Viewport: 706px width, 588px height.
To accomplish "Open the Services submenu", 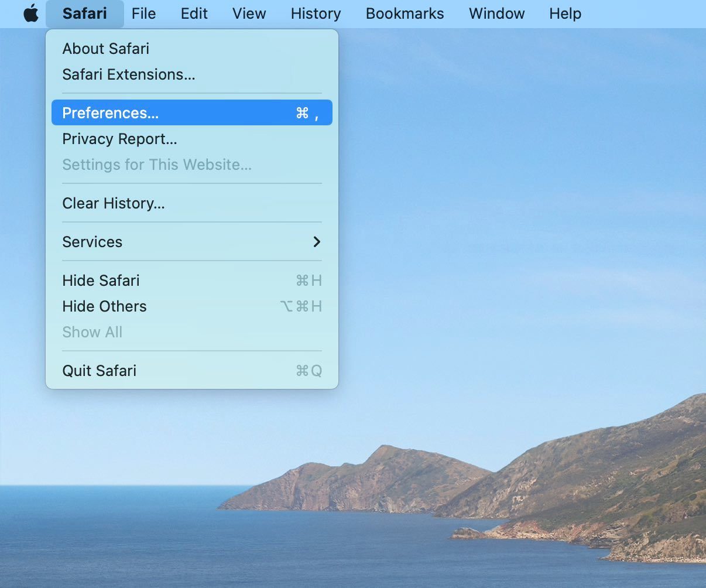I will tap(192, 242).
